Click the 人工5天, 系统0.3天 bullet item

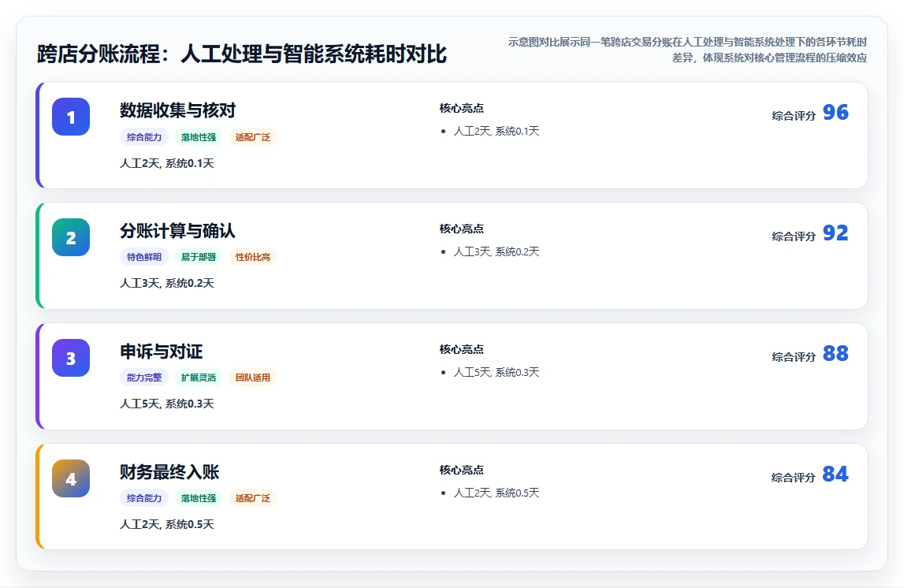pyautogui.click(x=497, y=372)
